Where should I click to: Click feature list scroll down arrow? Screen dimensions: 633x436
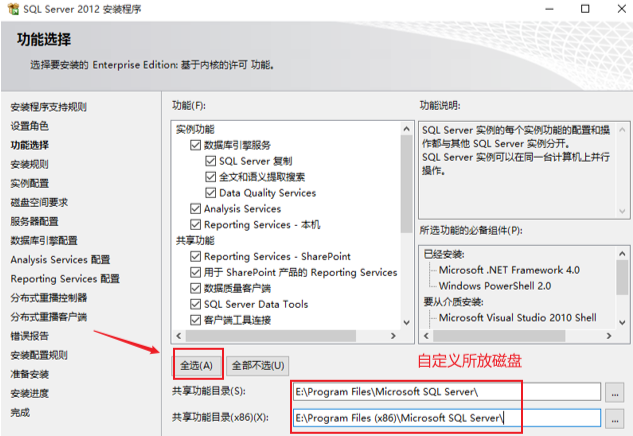(407, 322)
